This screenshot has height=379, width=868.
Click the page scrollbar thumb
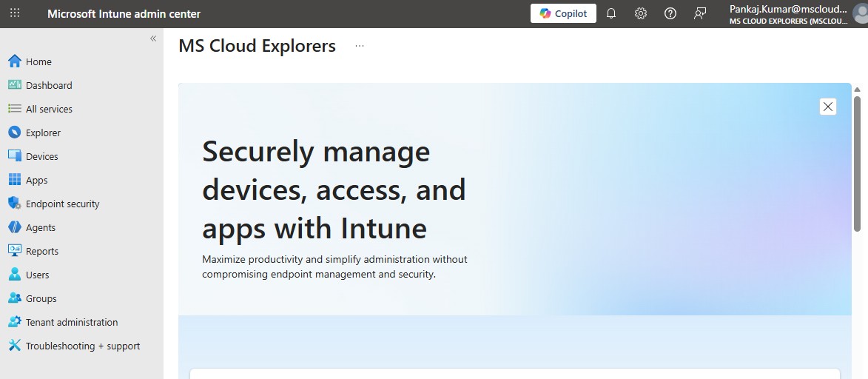coord(857,164)
